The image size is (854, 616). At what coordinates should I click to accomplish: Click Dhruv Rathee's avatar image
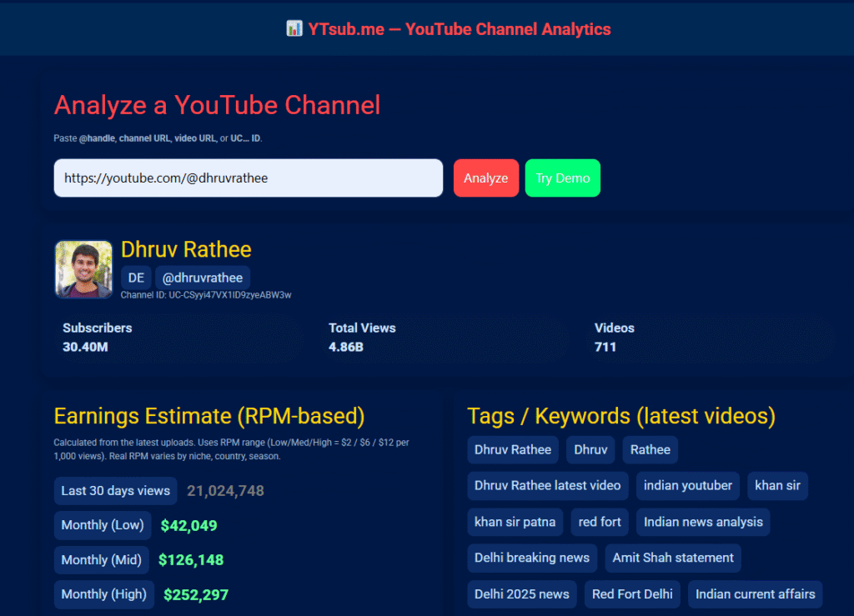click(x=83, y=269)
